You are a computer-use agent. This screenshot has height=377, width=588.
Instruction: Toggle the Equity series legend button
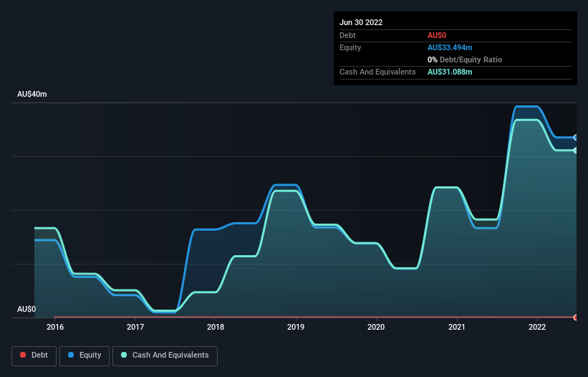point(85,355)
